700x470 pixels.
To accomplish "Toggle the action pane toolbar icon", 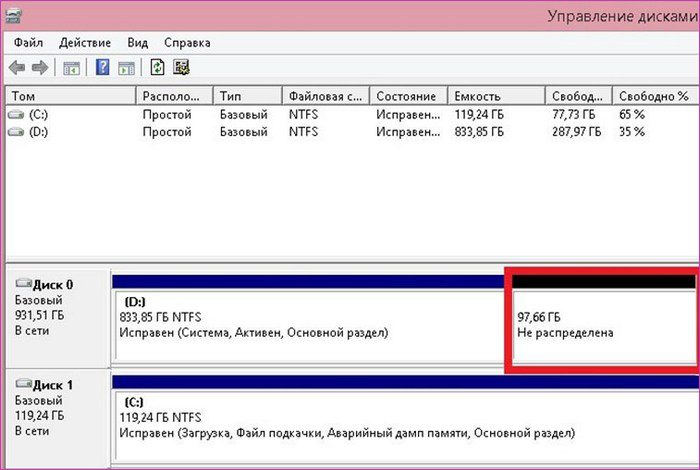I will pos(126,68).
